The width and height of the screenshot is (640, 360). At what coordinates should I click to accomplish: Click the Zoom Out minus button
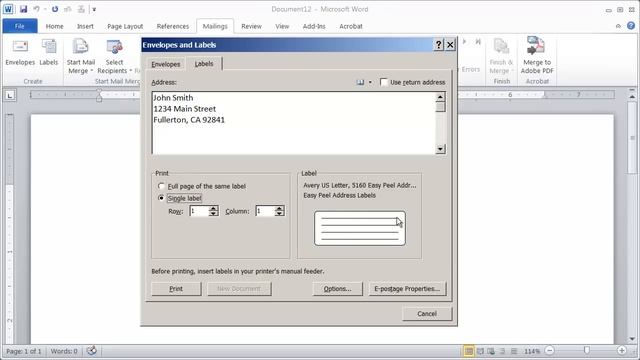pyautogui.click(x=549, y=351)
